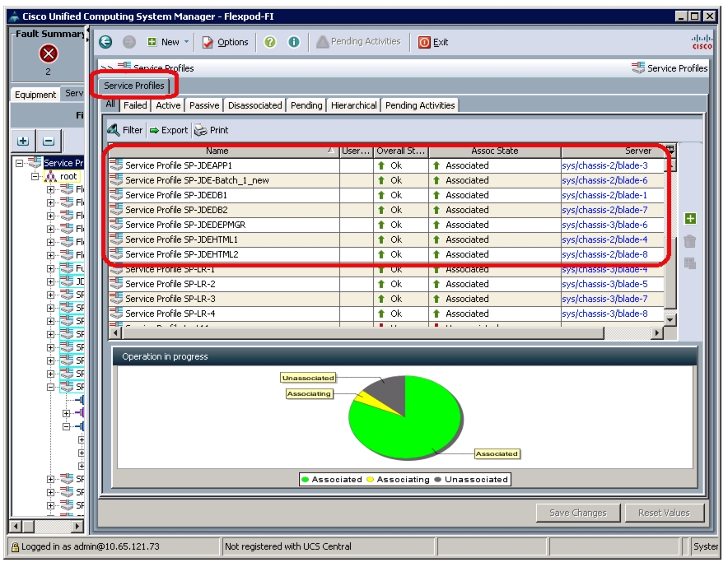Switch to the Active tab
The height and width of the screenshot is (567, 728).
pyautogui.click(x=168, y=105)
